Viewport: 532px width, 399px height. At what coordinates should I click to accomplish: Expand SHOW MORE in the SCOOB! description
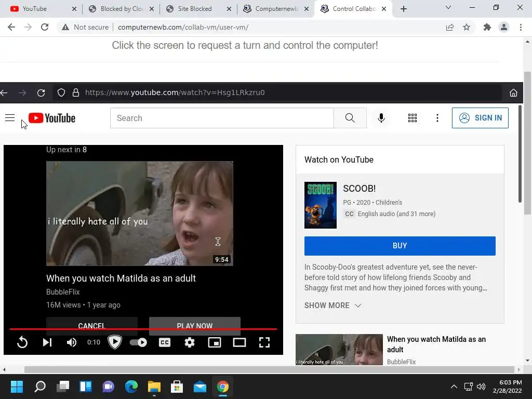point(332,305)
